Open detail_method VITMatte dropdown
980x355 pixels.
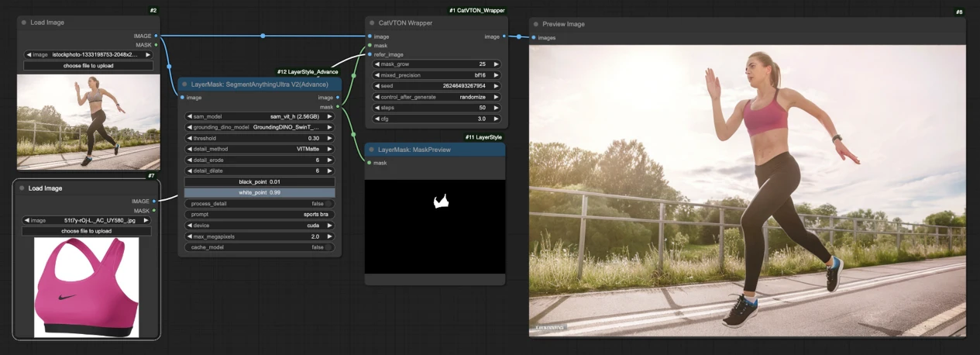click(x=260, y=149)
